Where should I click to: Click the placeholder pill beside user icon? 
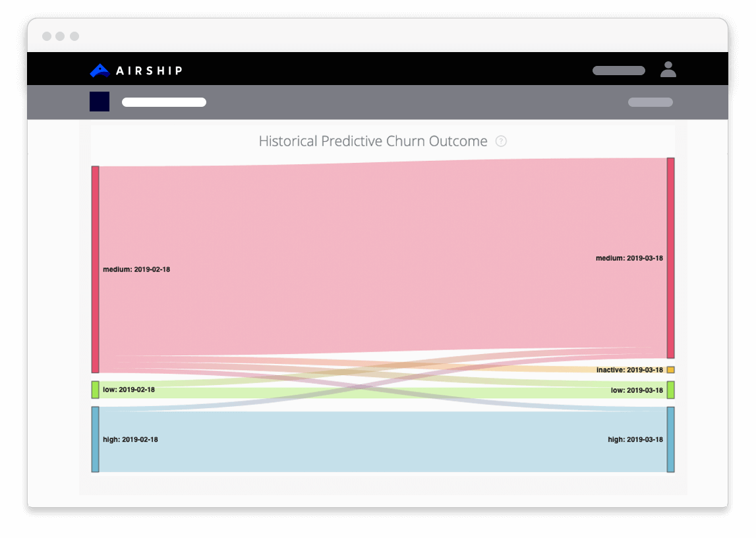[x=618, y=71]
